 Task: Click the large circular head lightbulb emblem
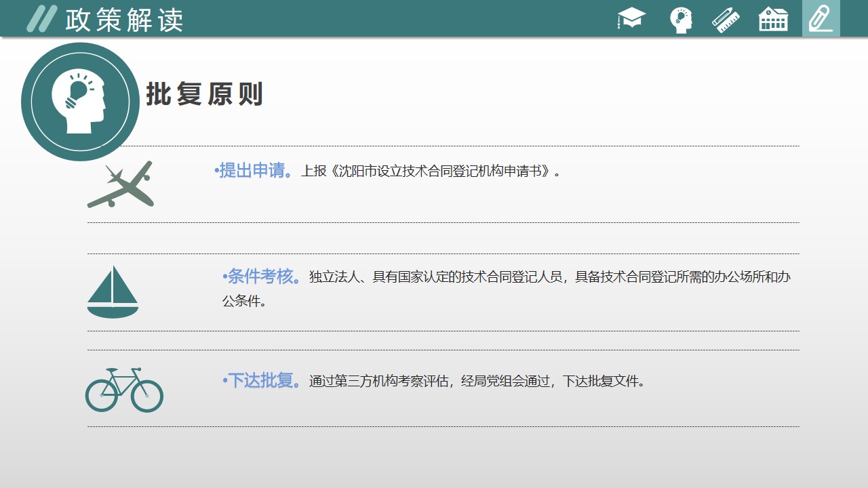point(80,102)
